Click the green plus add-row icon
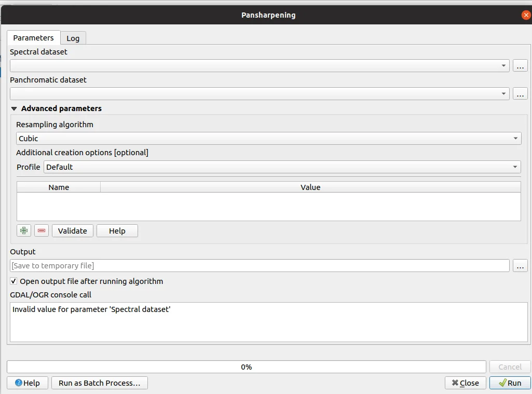The image size is (532, 394). [x=24, y=230]
